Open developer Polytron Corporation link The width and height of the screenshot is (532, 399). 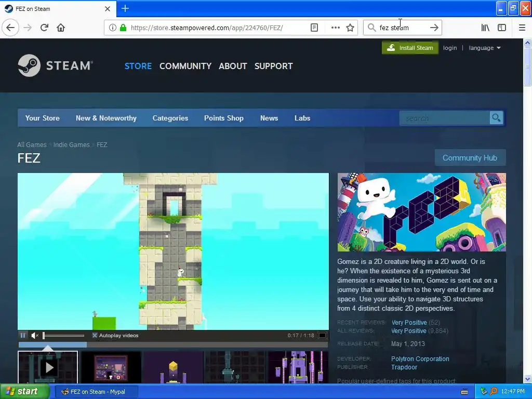click(420, 358)
